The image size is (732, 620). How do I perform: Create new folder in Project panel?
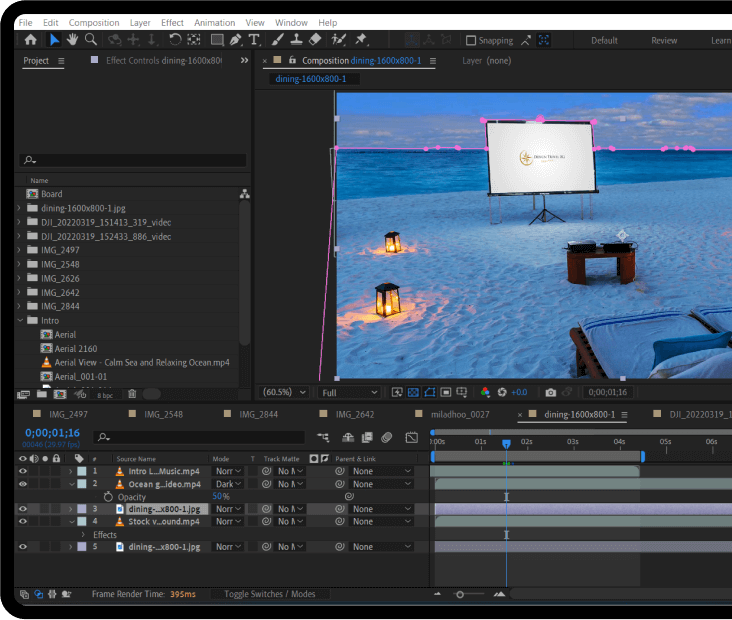point(42,395)
